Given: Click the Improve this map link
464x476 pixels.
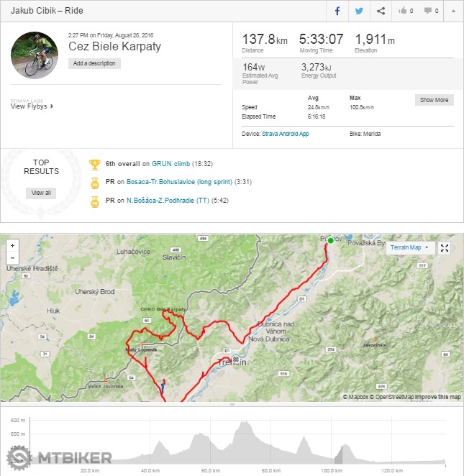Looking at the screenshot, I should pyautogui.click(x=437, y=397).
